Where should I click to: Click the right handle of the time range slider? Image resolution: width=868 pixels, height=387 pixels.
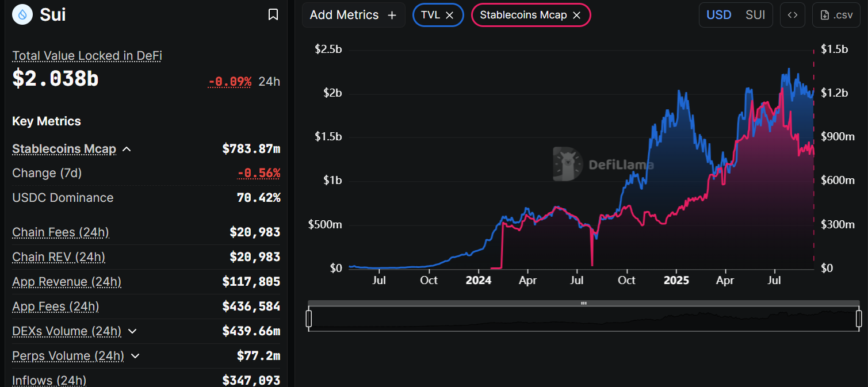(859, 319)
